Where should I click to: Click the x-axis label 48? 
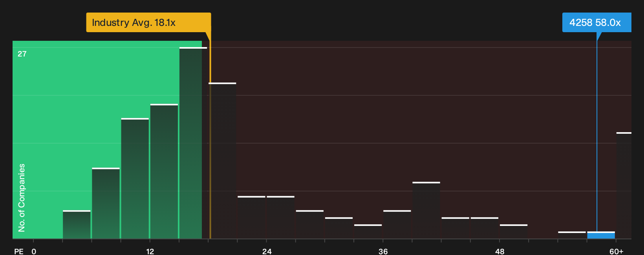[499, 251]
